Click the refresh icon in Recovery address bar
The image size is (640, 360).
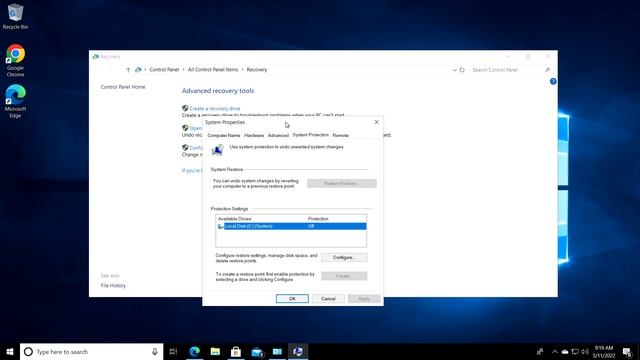(462, 70)
